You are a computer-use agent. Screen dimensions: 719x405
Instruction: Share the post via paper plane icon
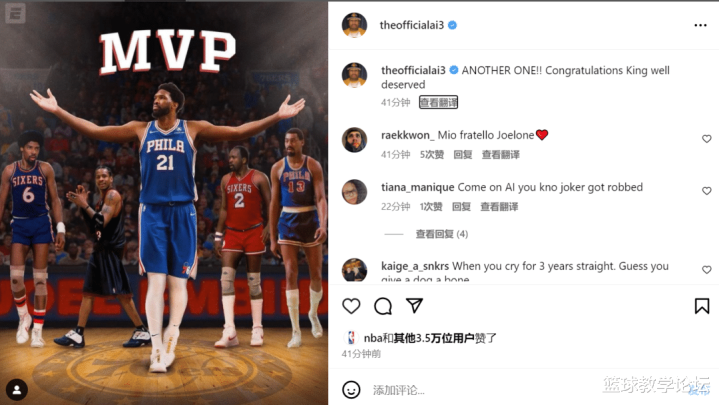pyautogui.click(x=414, y=305)
